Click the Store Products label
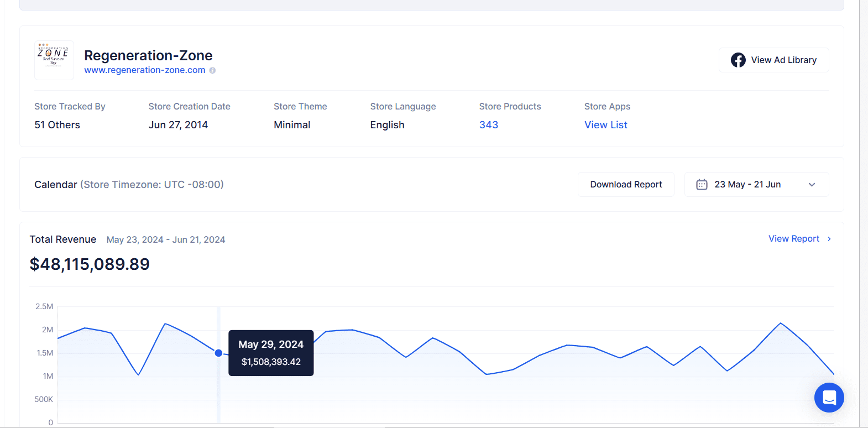This screenshot has height=428, width=868. (x=510, y=107)
